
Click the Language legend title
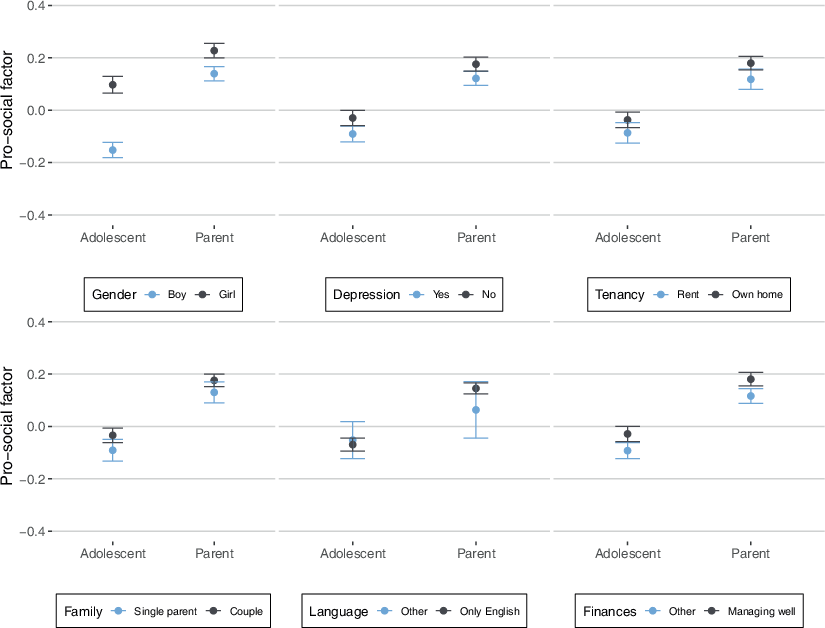339,611
